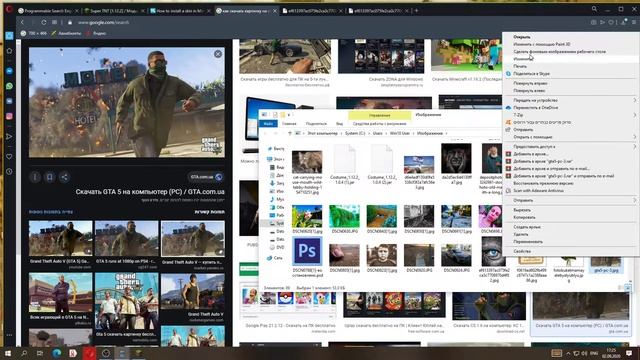Image resolution: width=640 pixels, height=360 pixels.
Task: Expand the Send to submenu near Cut
Action: pyautogui.click(x=570, y=200)
